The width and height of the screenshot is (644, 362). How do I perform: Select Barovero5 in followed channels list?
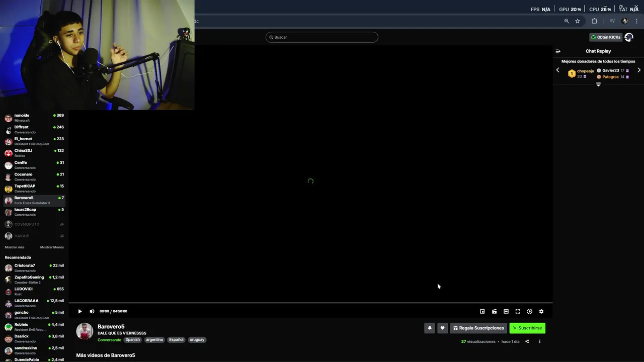point(34,200)
